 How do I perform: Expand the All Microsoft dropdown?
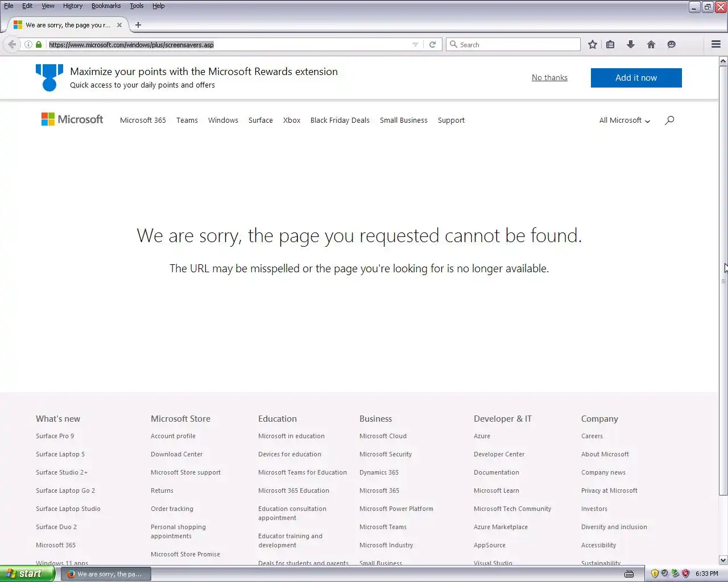point(624,120)
